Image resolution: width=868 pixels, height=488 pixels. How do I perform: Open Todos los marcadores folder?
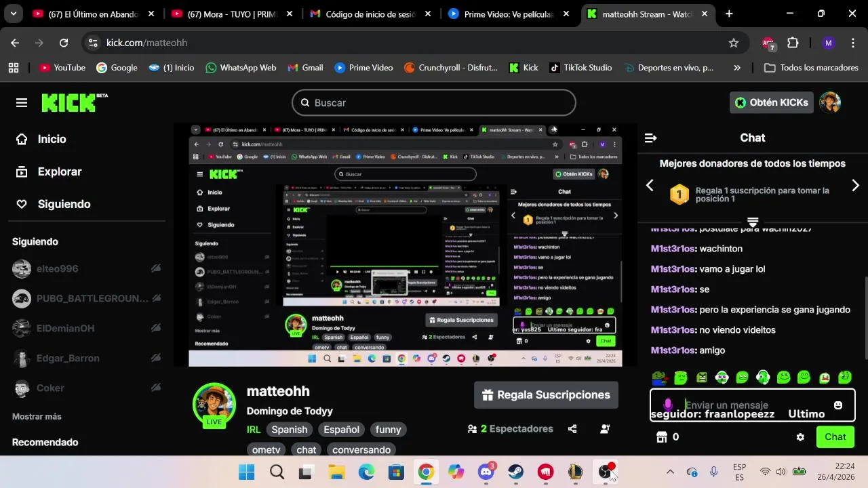pos(811,68)
